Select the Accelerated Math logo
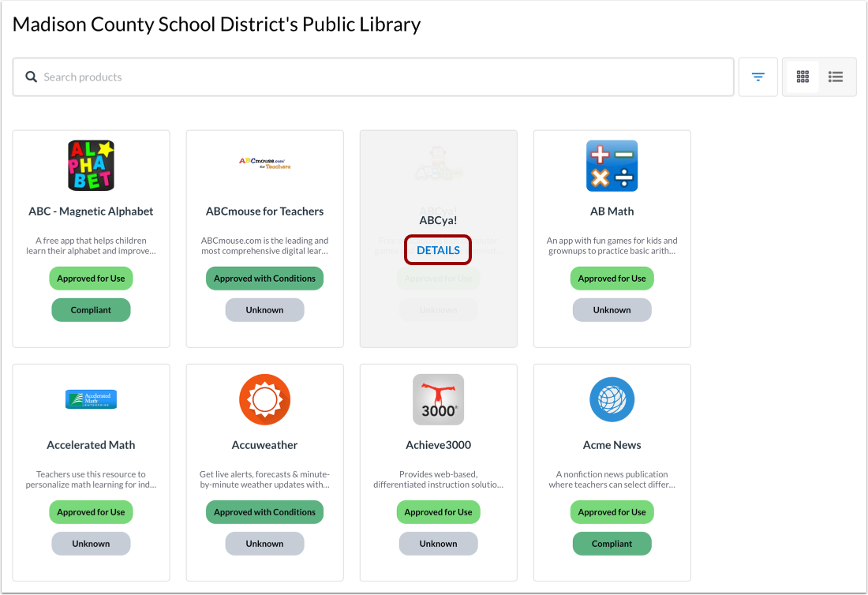The image size is (868, 595). click(x=91, y=399)
